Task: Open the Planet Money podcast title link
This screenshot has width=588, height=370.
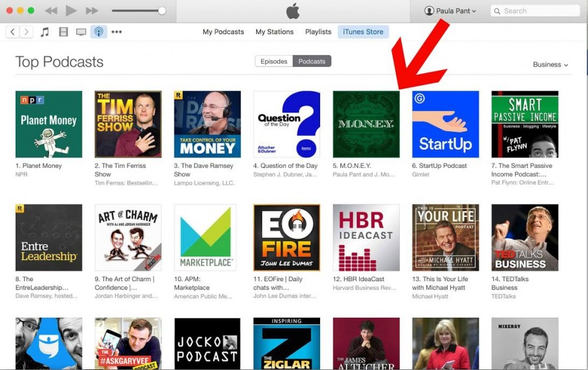Action: point(39,165)
